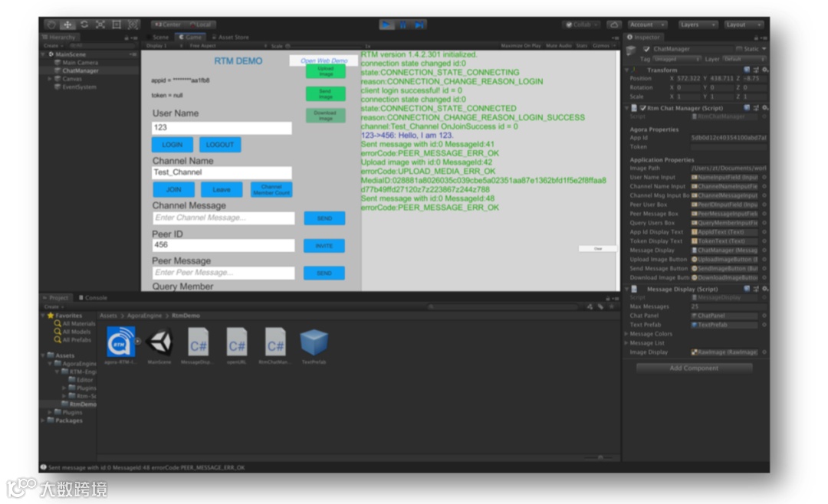The width and height of the screenshot is (828, 504).
Task: Switch to the Scene tab
Action: [x=159, y=37]
